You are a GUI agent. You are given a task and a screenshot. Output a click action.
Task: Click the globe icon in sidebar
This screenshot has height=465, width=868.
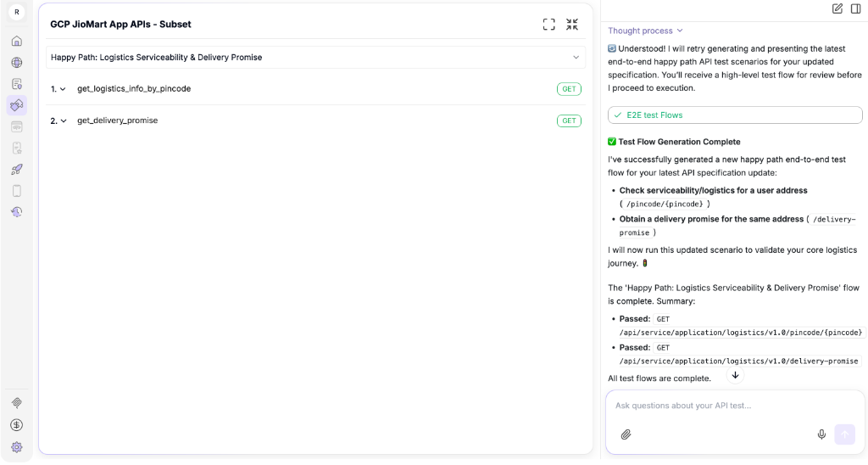[16, 62]
